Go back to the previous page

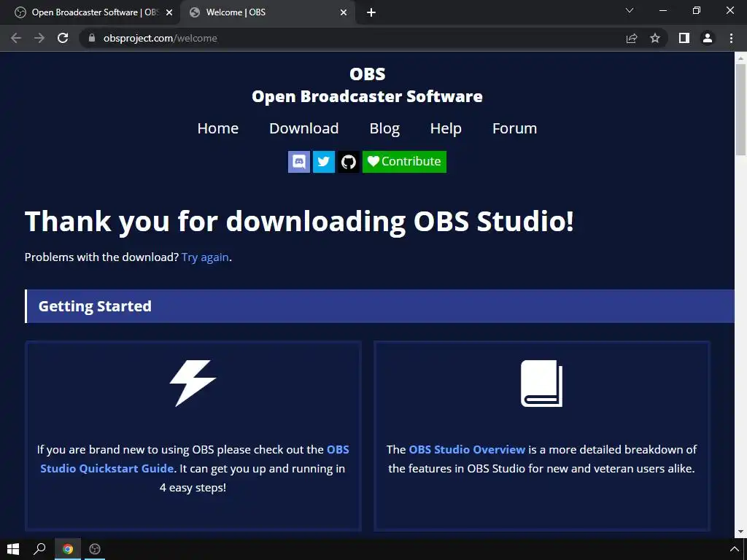tap(16, 38)
